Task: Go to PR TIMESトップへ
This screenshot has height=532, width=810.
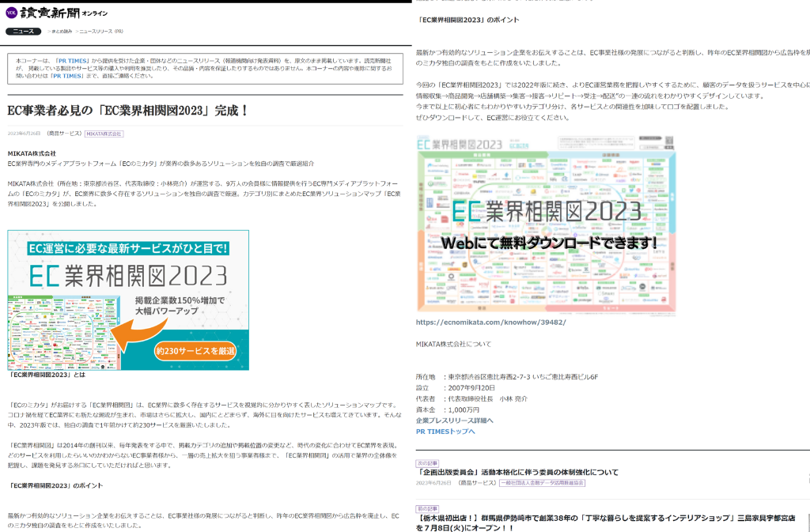Action: [445, 431]
